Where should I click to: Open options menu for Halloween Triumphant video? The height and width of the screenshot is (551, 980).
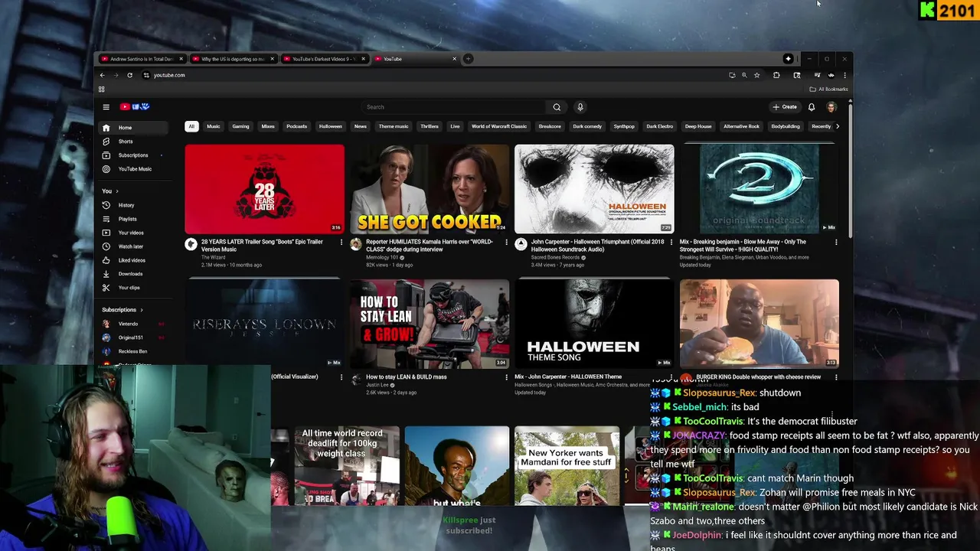point(671,242)
